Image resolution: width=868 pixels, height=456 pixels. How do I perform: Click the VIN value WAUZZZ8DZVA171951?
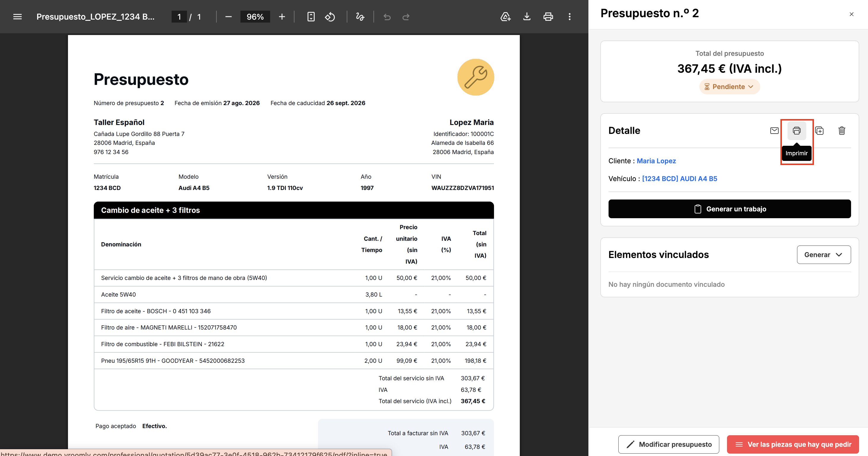[x=462, y=188]
